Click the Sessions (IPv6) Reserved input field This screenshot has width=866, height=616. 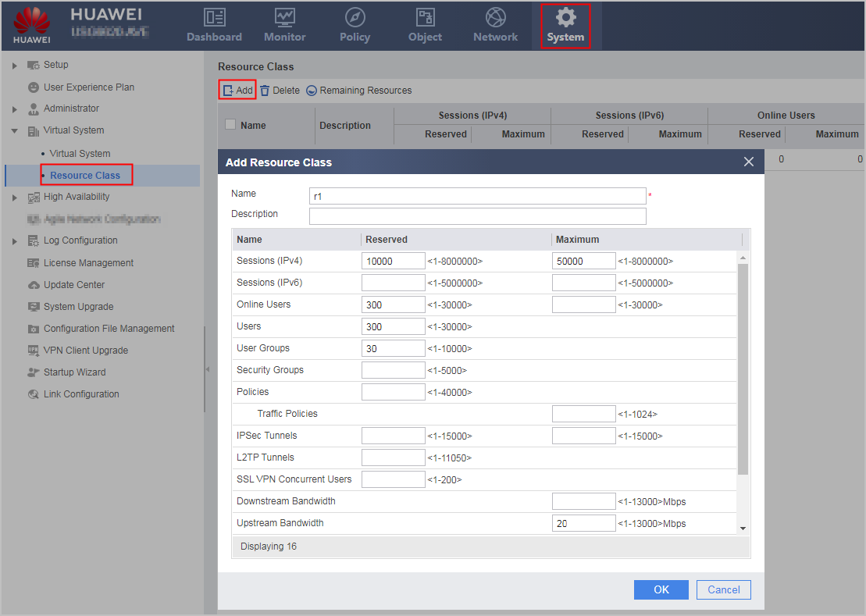[394, 283]
